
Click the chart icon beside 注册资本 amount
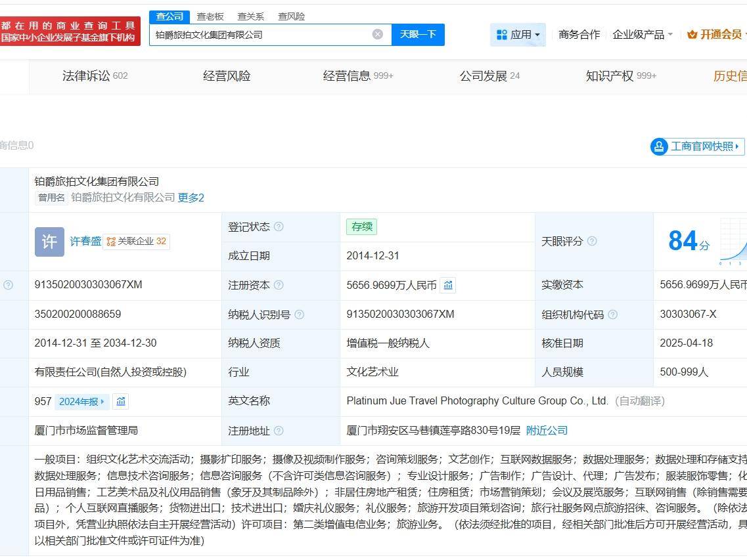click(448, 285)
